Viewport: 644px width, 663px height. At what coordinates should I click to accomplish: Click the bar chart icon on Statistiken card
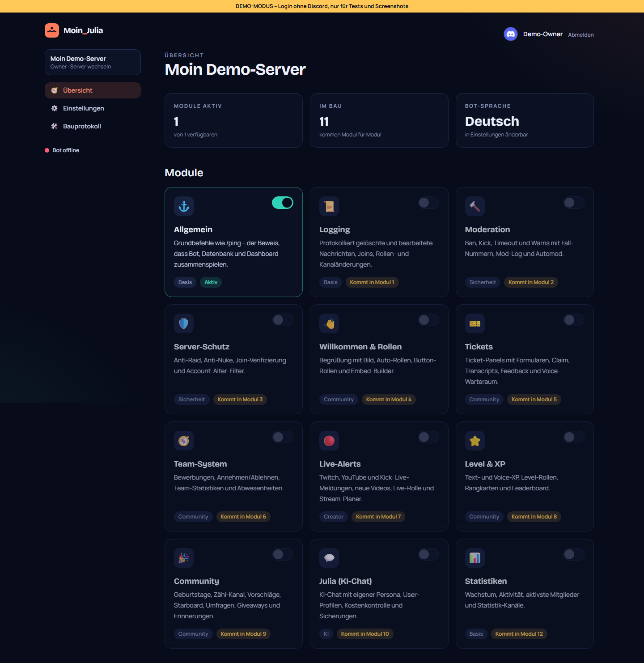tap(475, 558)
